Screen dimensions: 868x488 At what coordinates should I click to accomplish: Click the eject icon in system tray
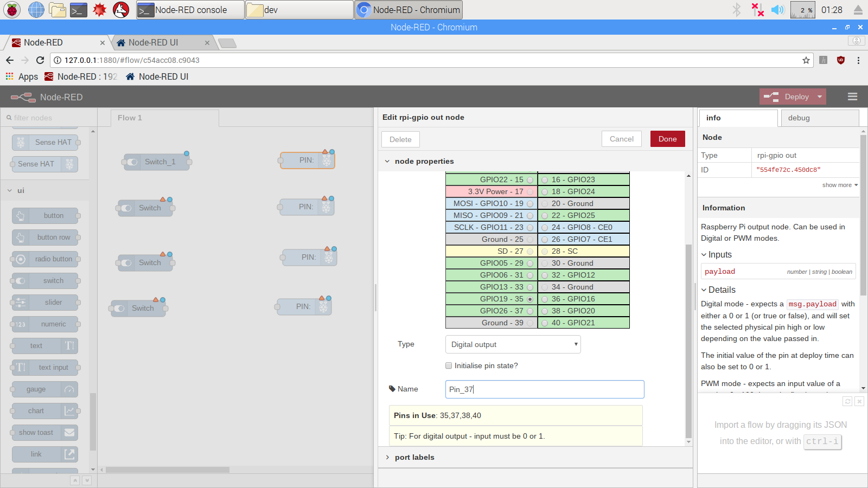tap(858, 10)
